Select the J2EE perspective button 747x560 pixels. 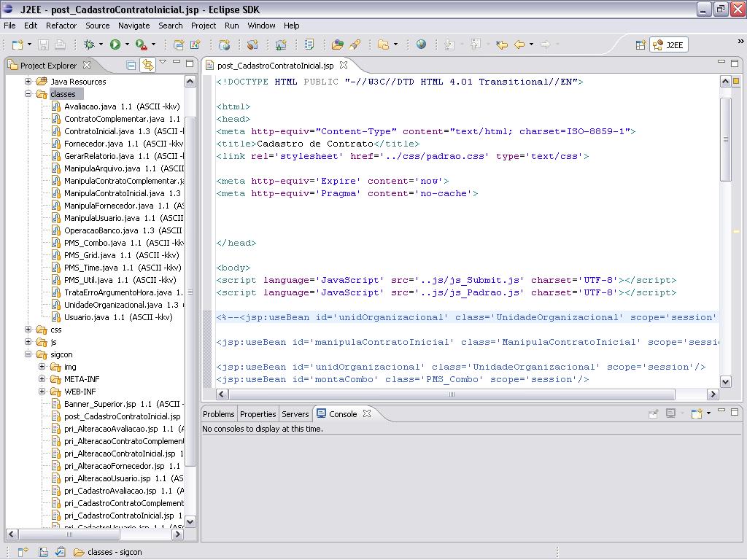[x=668, y=45]
